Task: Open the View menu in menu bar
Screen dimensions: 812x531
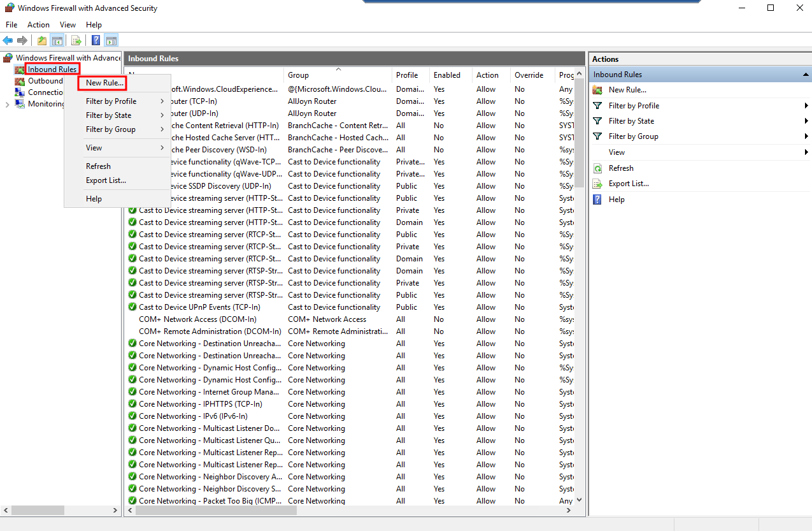Action: point(68,25)
